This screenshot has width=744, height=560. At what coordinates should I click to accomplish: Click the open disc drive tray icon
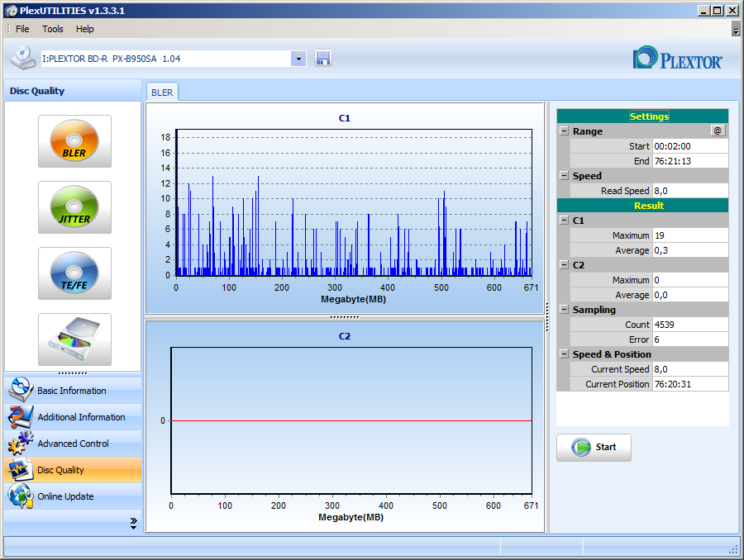click(x=74, y=339)
